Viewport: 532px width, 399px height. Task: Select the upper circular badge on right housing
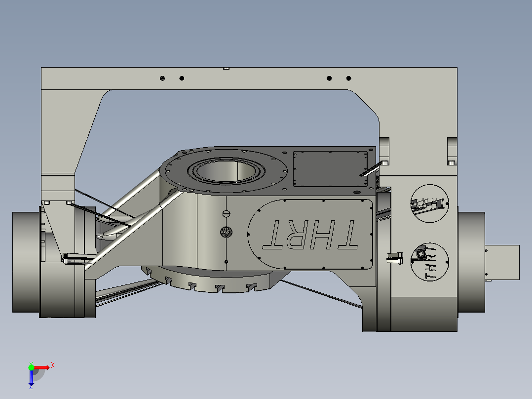pos(429,203)
